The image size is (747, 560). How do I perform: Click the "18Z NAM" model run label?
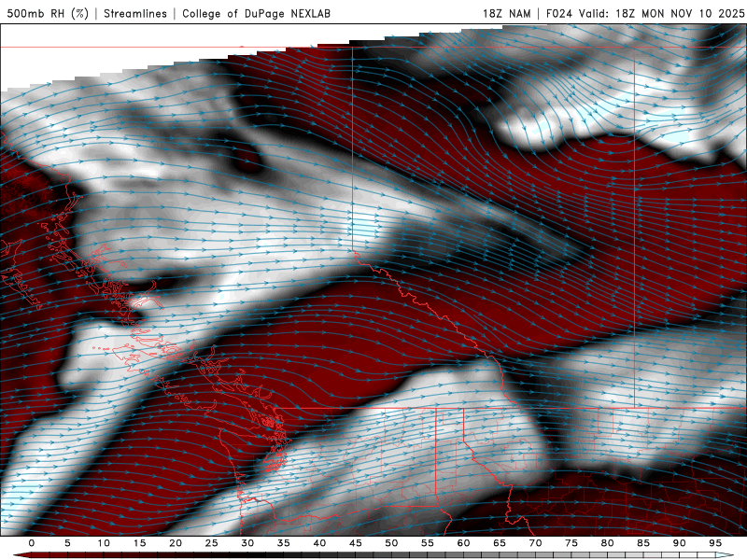tap(507, 13)
